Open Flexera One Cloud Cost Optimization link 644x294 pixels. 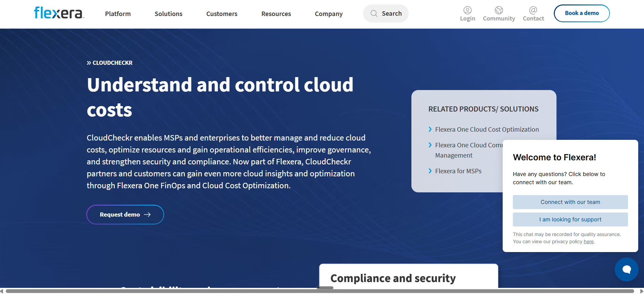487,129
